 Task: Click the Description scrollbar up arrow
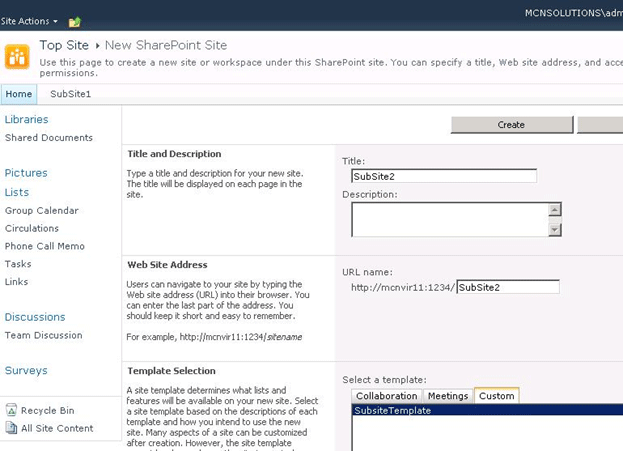pyautogui.click(x=555, y=209)
